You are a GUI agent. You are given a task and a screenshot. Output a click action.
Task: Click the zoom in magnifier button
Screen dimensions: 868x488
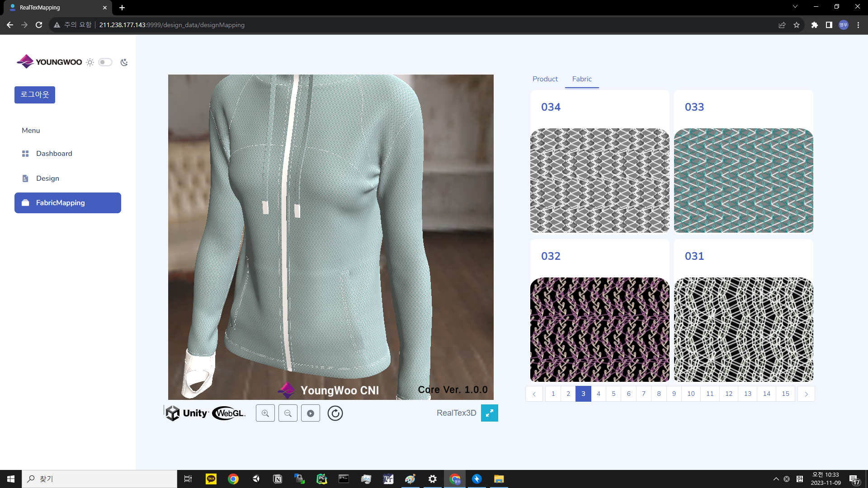(x=265, y=413)
